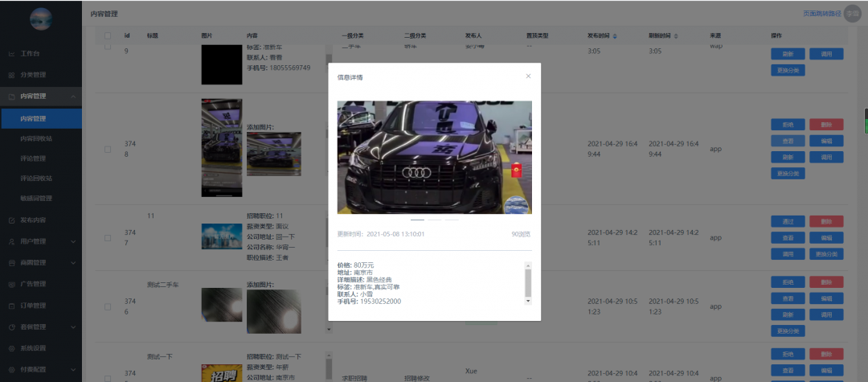Collapse the 内容管理 sidebar group chevron
Screen dimensions: 868x382
[74, 97]
